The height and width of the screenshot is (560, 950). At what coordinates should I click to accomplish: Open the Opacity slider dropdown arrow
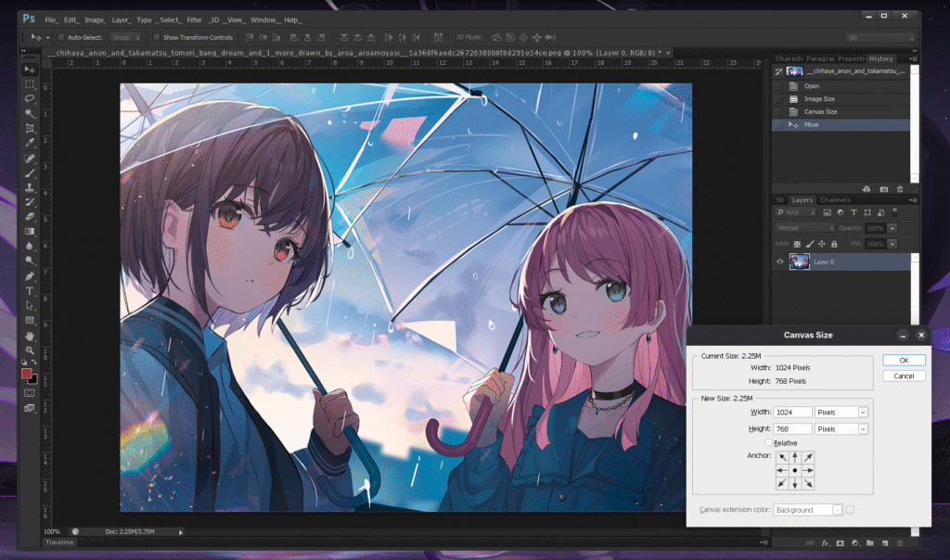[x=892, y=228]
